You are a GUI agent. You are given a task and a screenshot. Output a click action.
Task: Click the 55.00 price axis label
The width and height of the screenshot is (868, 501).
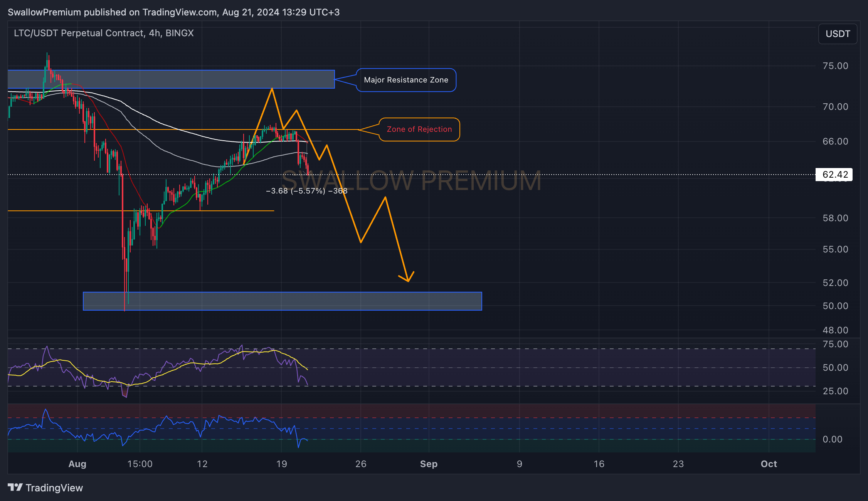click(x=835, y=249)
